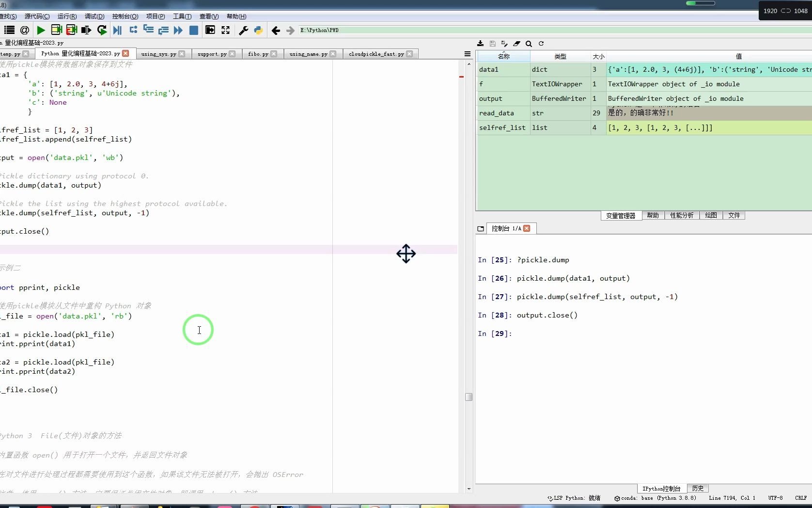Viewport: 812px width, 508px height.
Task: Step into function debug icon
Action: point(148,30)
